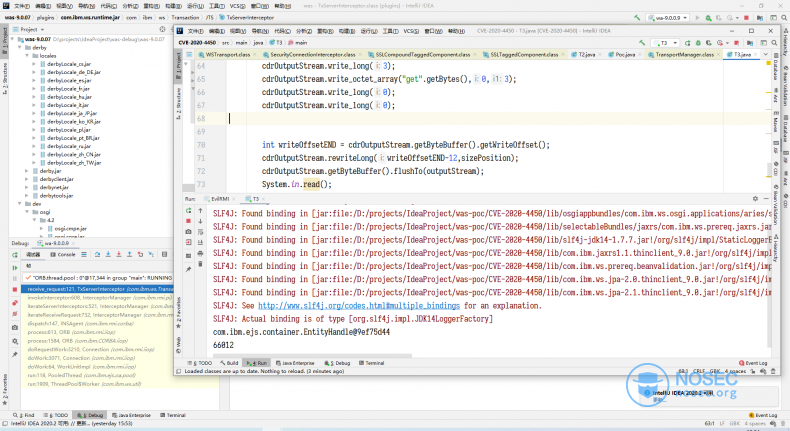Rerun debug configuration in back window
790x431 pixels.
(x=15, y=255)
